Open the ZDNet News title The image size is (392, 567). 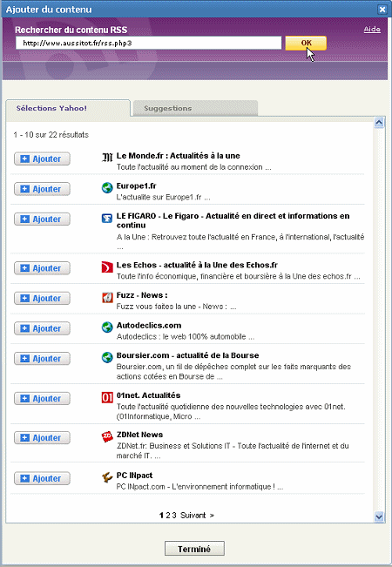pos(139,435)
